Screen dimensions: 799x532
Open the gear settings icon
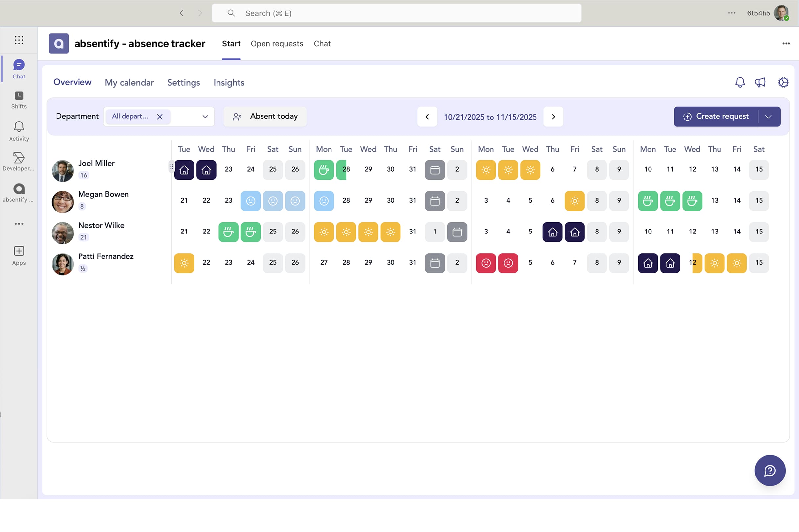pos(783,82)
